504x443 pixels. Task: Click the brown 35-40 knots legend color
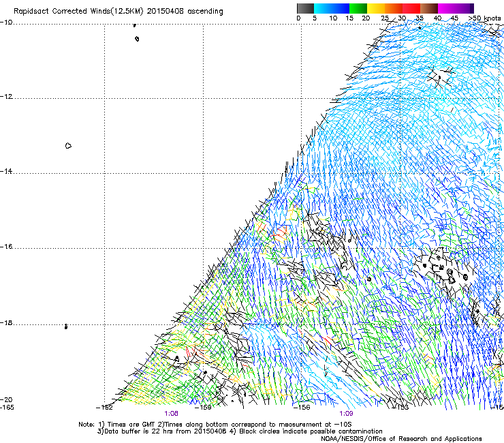[x=429, y=8]
